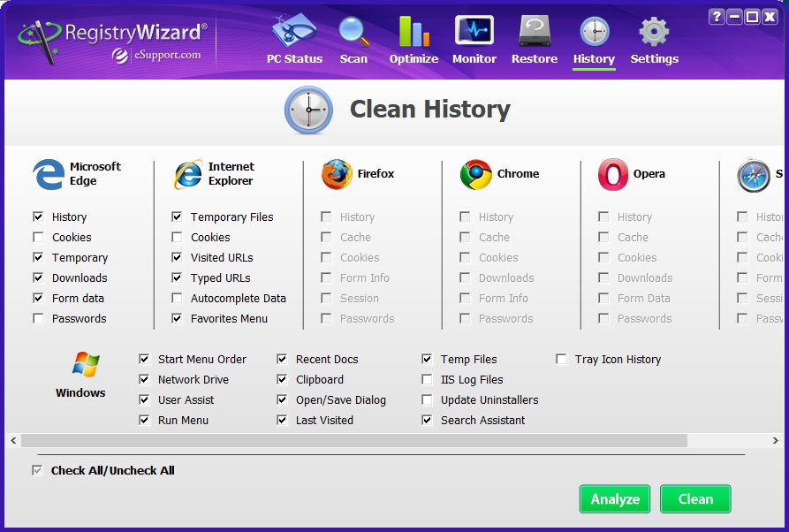Check the Microsoft Edge Passwords box
789x532 pixels.
[x=38, y=318]
